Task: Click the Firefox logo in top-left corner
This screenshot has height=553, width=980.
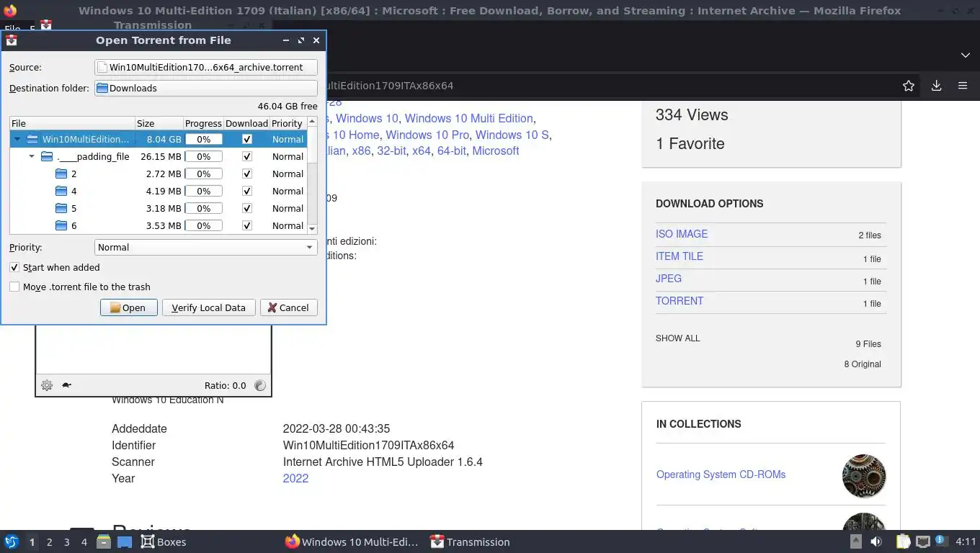Action: pyautogui.click(x=10, y=11)
